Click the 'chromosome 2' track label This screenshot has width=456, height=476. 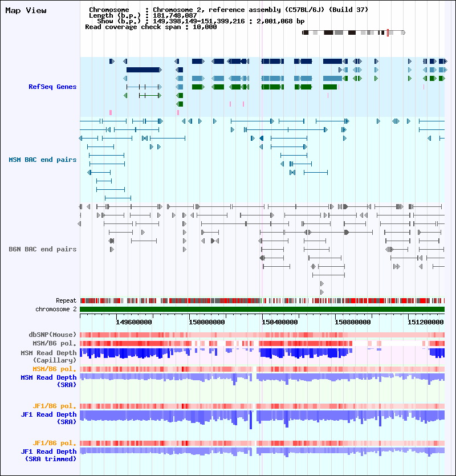click(x=56, y=309)
